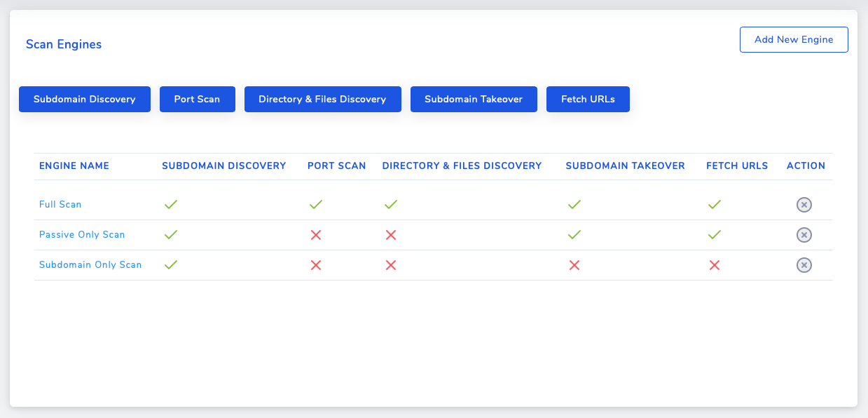Open the Passive Only Scan link
The width and height of the screenshot is (868, 418).
82,235
